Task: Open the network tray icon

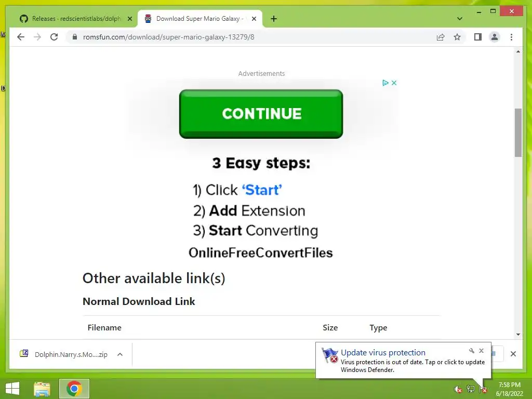Action: point(471,389)
